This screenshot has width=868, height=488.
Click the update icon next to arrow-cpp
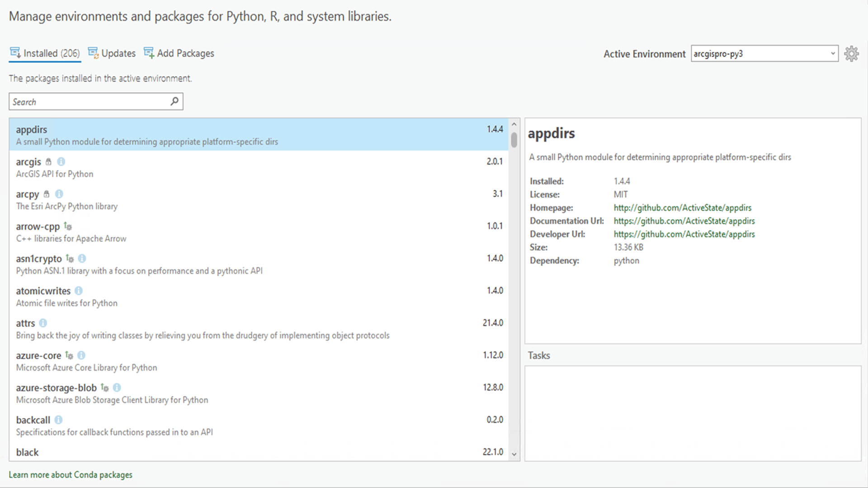pos(68,226)
